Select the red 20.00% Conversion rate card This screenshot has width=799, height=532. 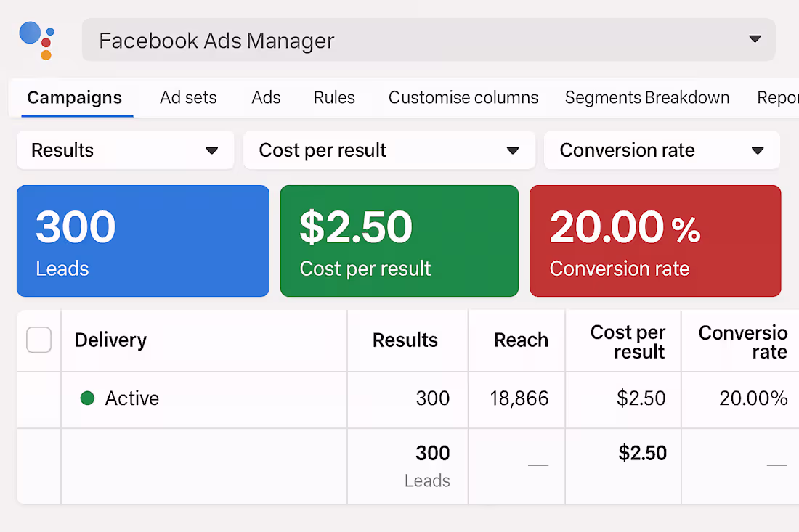[x=655, y=241]
